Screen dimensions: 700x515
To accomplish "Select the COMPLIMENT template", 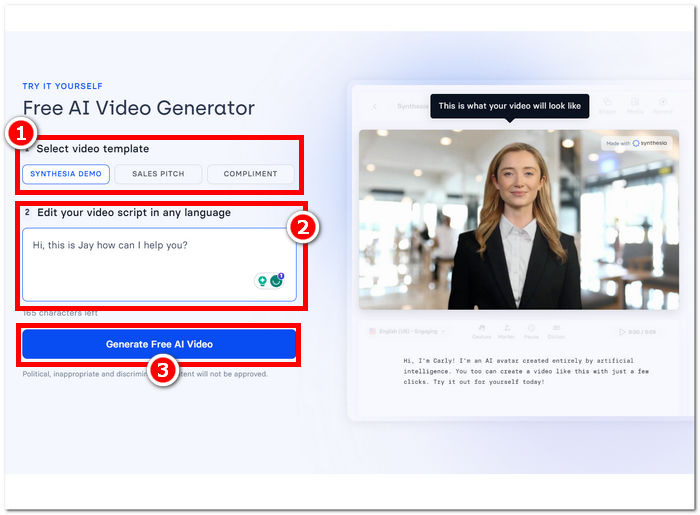I will [250, 174].
